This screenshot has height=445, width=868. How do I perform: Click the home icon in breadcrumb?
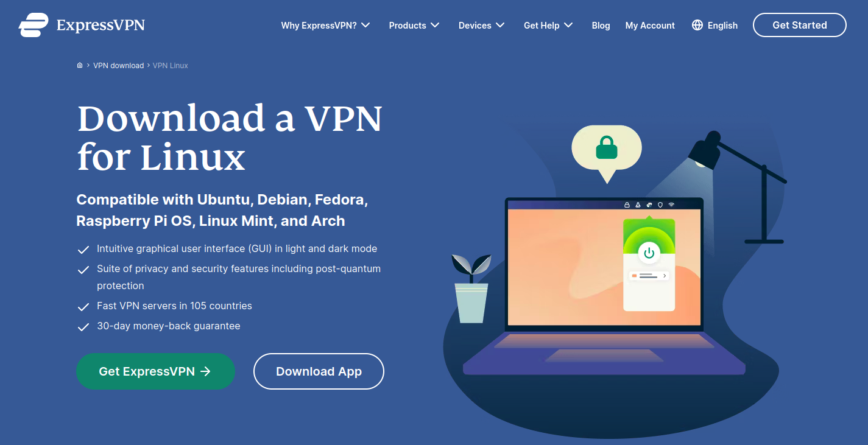click(x=80, y=65)
